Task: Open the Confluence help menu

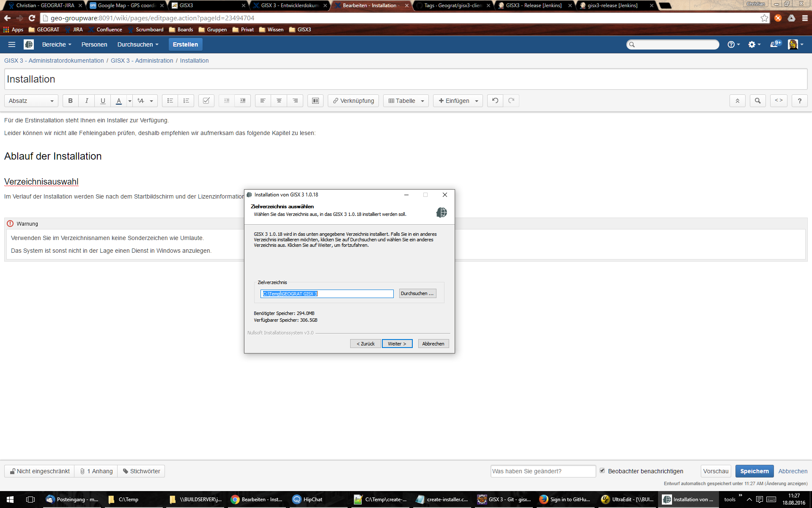Action: [733, 44]
